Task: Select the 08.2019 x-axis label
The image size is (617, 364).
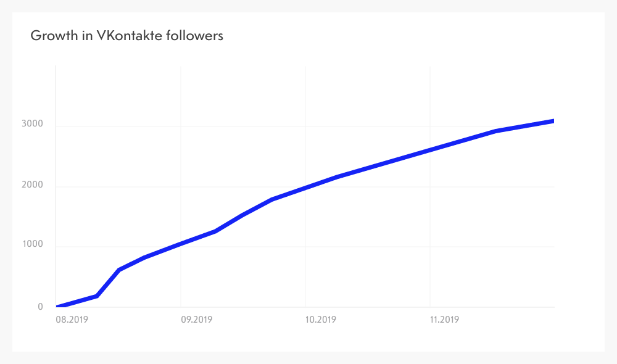Action: [x=72, y=320]
